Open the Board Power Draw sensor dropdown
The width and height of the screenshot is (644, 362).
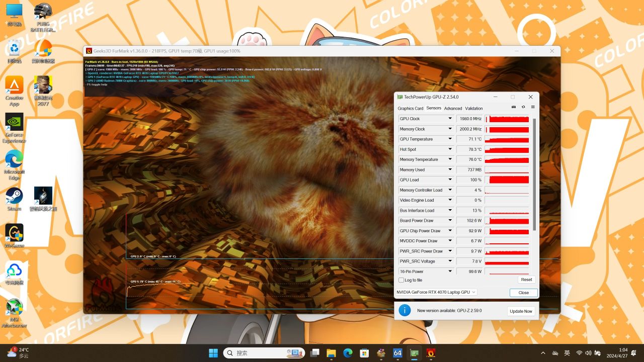click(x=450, y=221)
